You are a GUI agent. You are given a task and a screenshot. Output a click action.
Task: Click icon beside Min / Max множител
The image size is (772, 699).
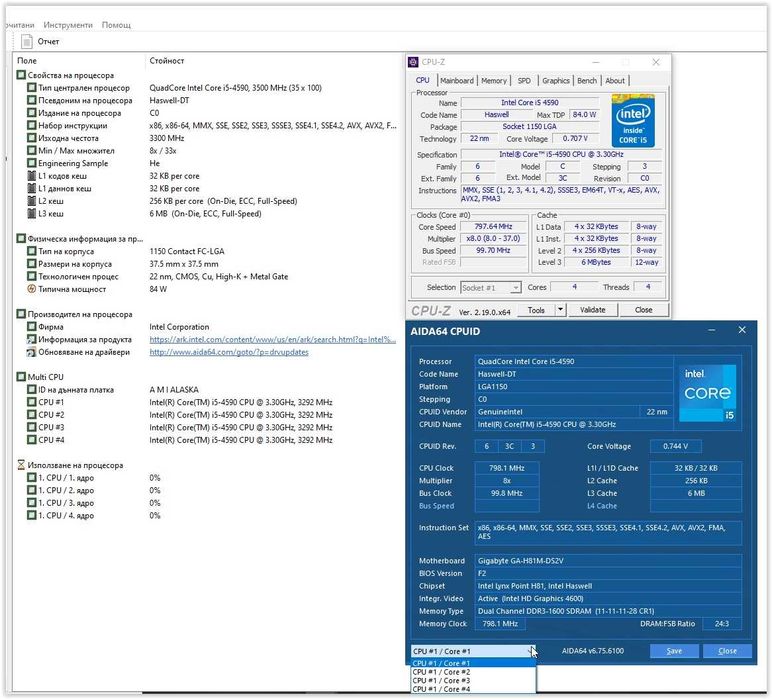[32, 151]
